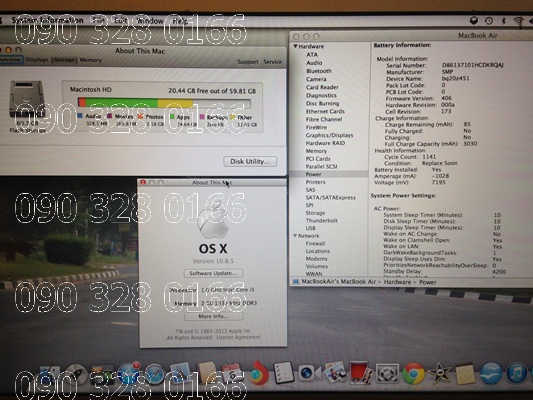The height and width of the screenshot is (400, 533).
Task: Switch to the Memory tab
Action: tap(90, 60)
